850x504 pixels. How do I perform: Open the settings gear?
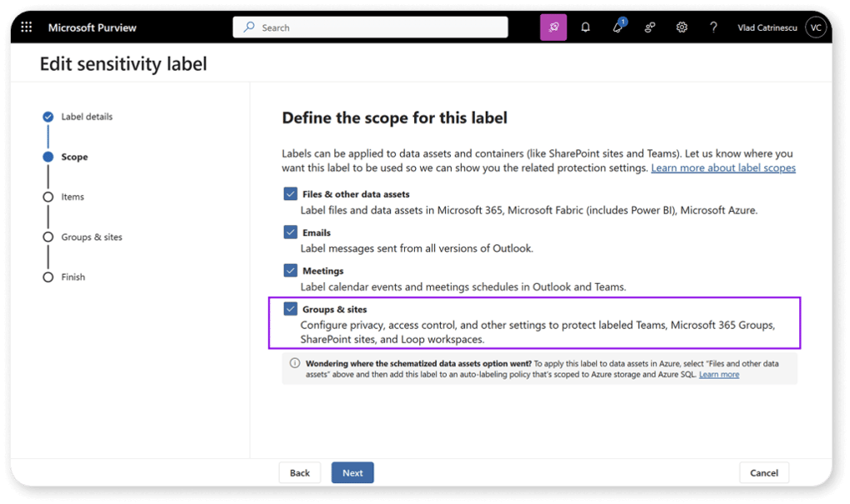tap(682, 27)
